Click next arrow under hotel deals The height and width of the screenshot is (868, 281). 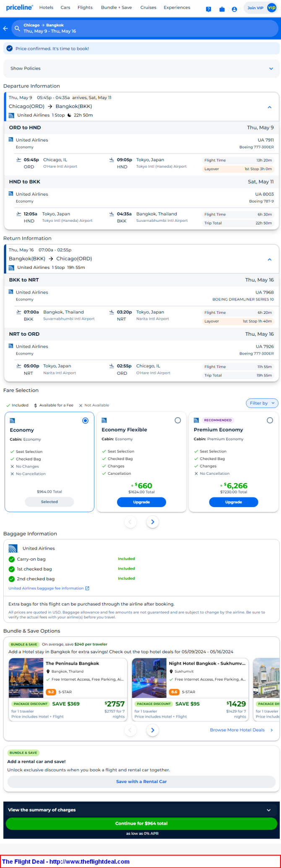pyautogui.click(x=153, y=730)
